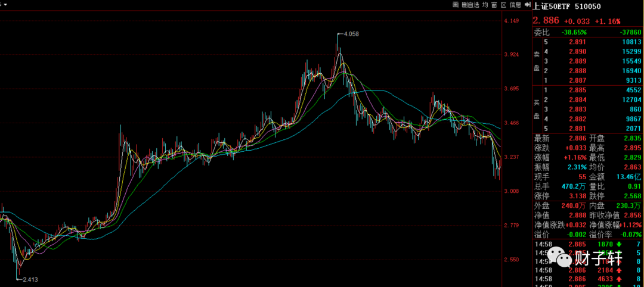Open the 信息 info menu

pos(515,5)
